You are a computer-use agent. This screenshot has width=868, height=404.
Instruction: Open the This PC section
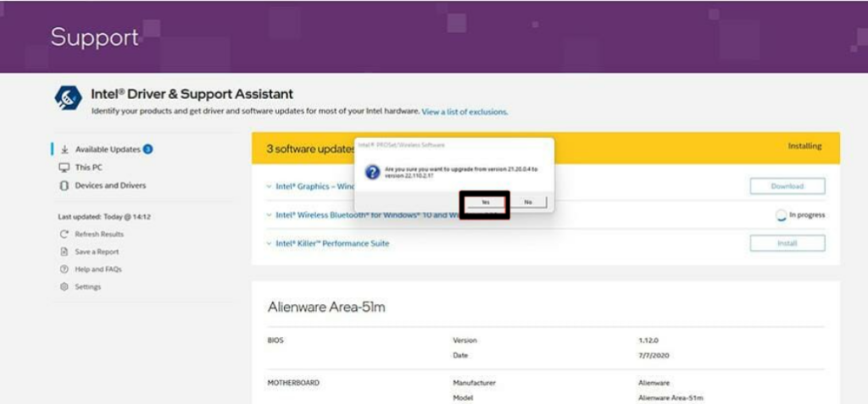pyautogui.click(x=88, y=168)
